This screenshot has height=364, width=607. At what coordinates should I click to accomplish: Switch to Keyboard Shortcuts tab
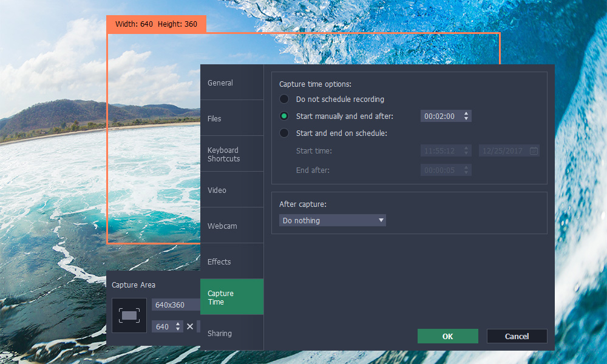pyautogui.click(x=232, y=154)
